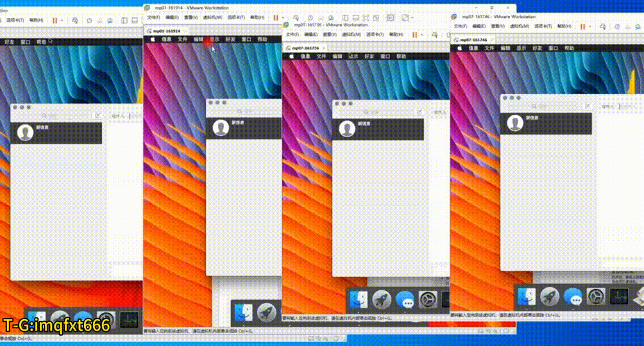Open the 查看(V) menu in mp07-161736 window
This screenshot has width=644, height=346.
click(x=330, y=35)
